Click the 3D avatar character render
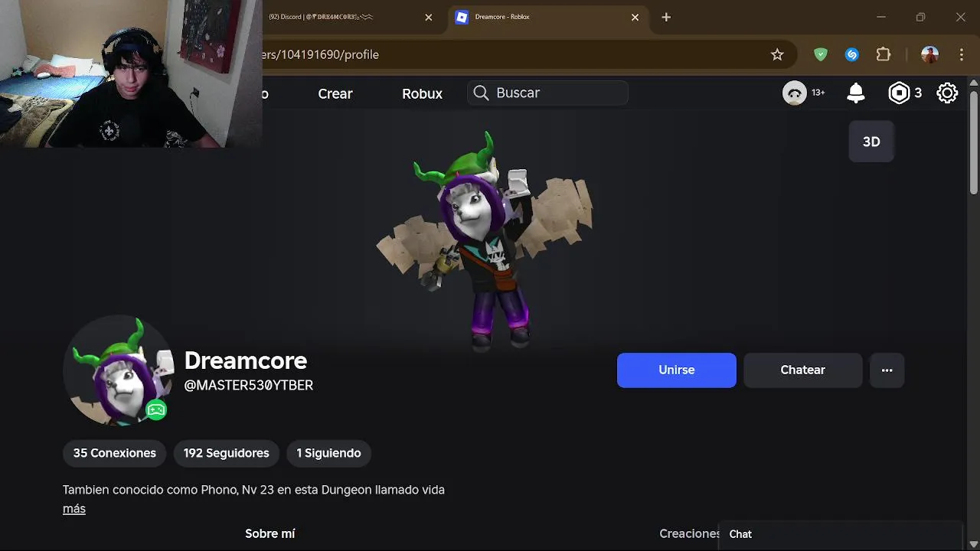Viewport: 980px width, 551px height. coord(485,241)
